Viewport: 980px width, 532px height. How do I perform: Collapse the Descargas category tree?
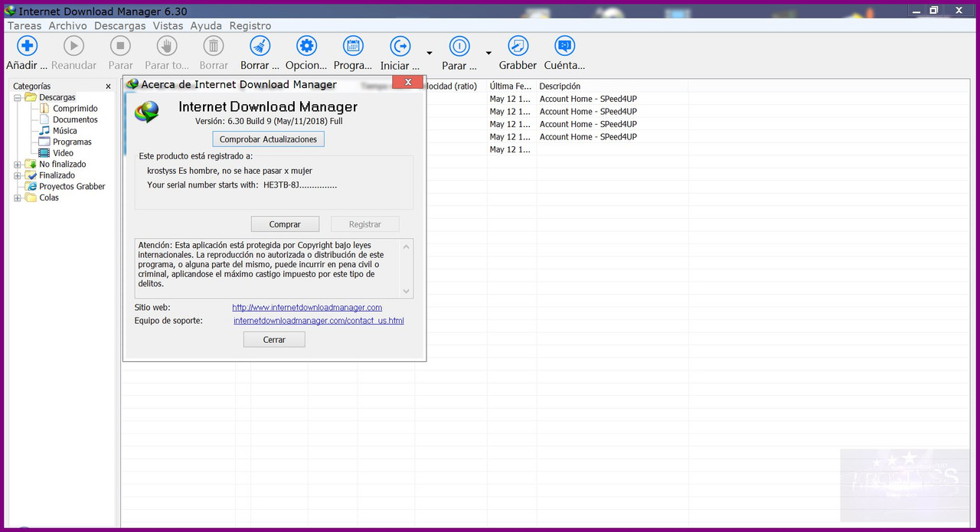18,98
